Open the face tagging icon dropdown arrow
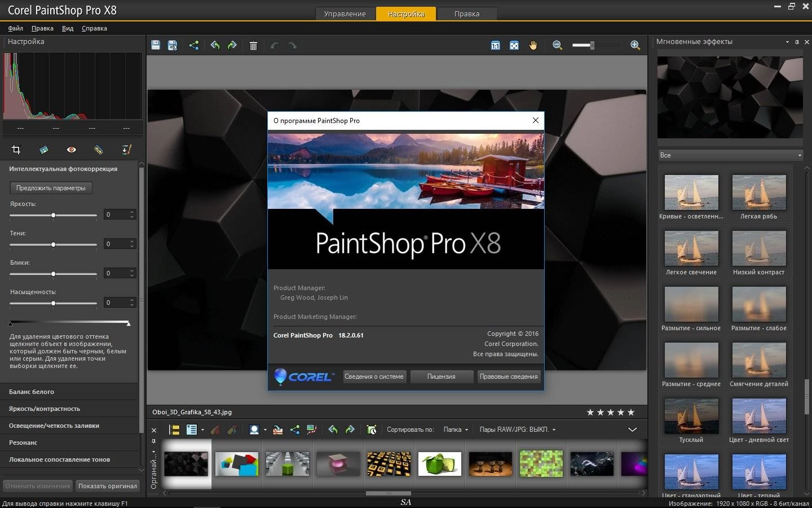Viewport: 812px width, 508px height. point(265,430)
